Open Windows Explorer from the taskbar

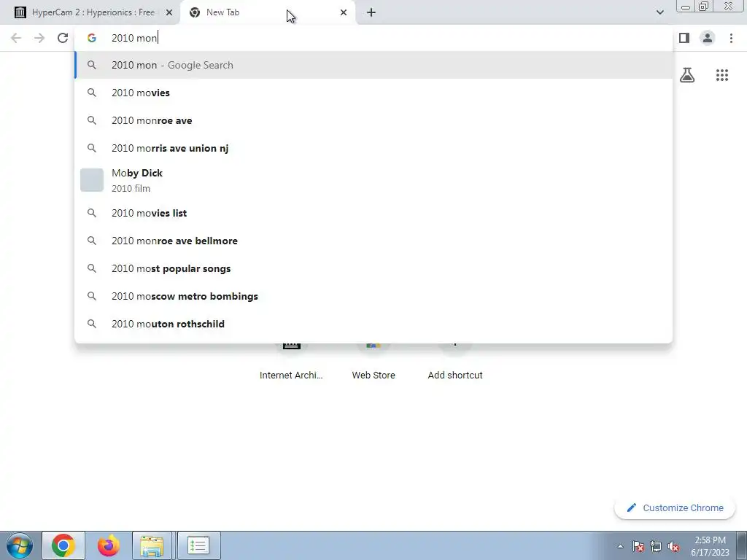coord(152,545)
